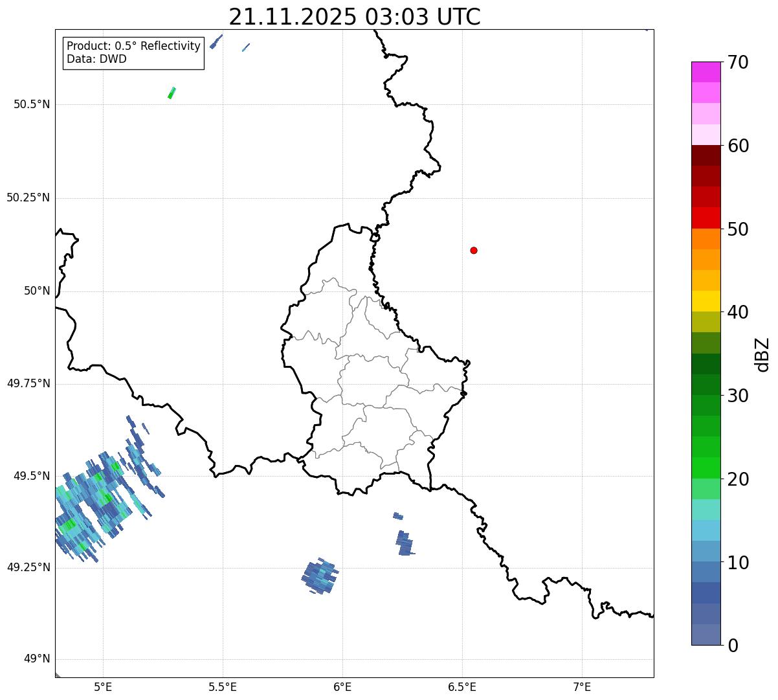Click the dark maroon colorbar segment below 60
778x700 pixels.
(x=706, y=155)
